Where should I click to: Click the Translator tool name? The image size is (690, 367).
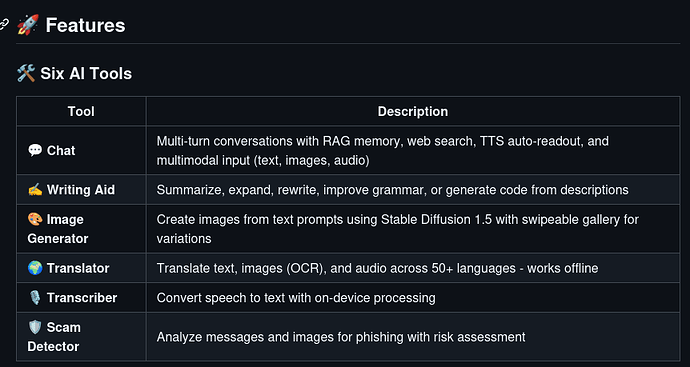[x=78, y=268]
